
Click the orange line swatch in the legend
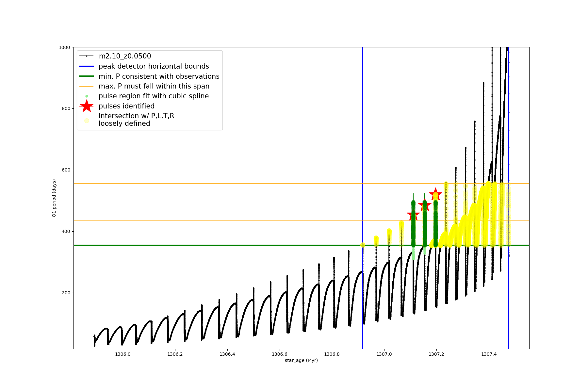click(x=87, y=86)
